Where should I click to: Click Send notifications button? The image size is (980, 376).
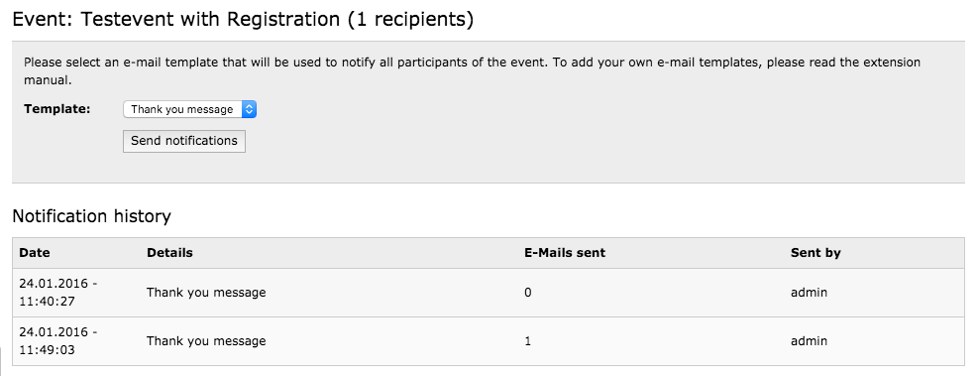click(x=183, y=141)
